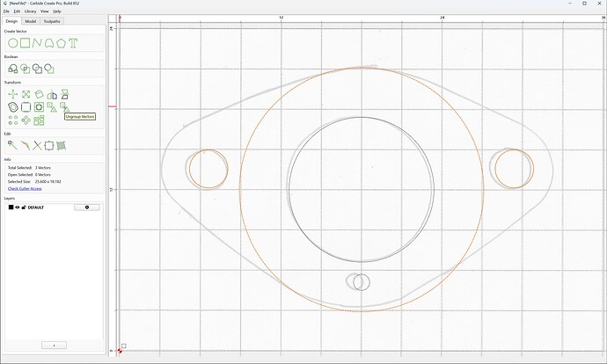The image size is (607, 364).
Task: Click the DEFAULT layer color swatch
Action: [x=11, y=207]
